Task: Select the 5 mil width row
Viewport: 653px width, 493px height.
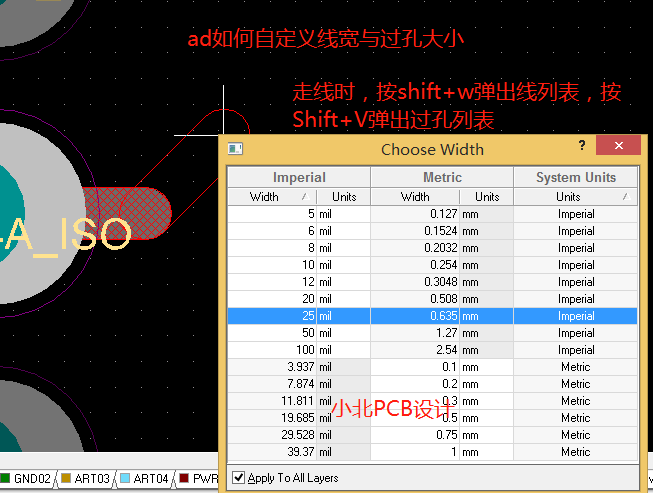Action: coord(432,214)
